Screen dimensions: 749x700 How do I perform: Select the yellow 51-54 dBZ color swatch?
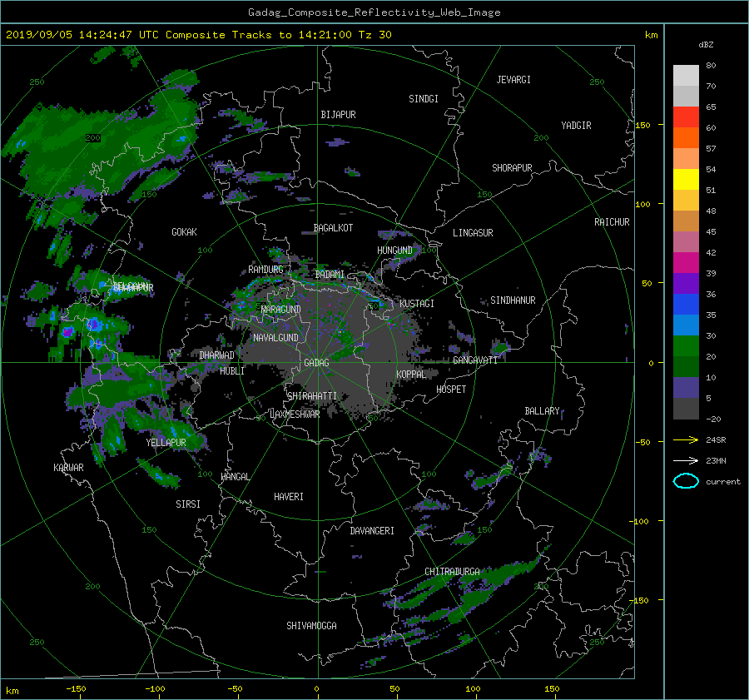pyautogui.click(x=686, y=179)
